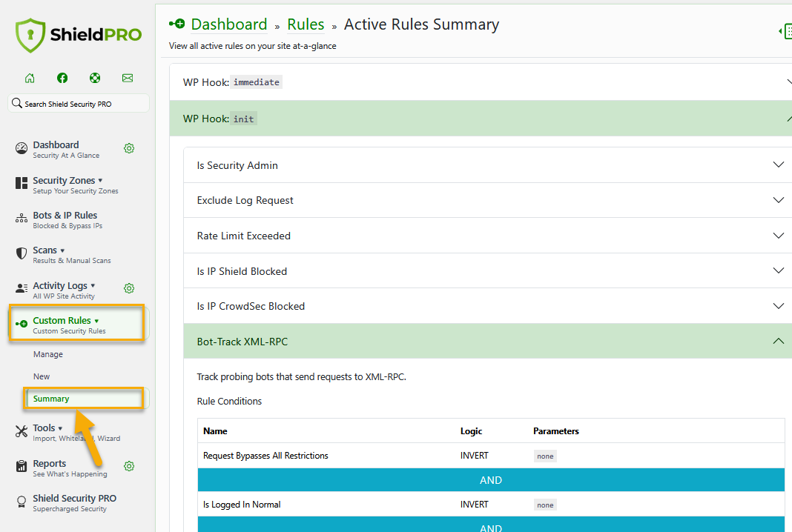The height and width of the screenshot is (532, 792).
Task: Click 'Track probing bots' description text
Action: [x=302, y=377]
